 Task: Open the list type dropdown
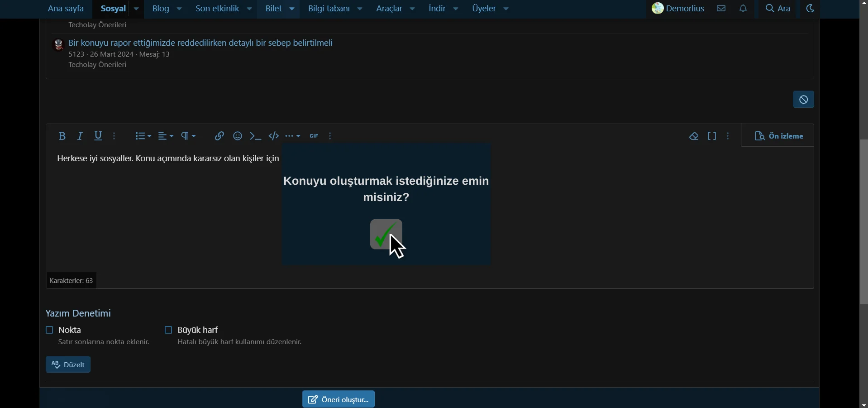(x=143, y=136)
